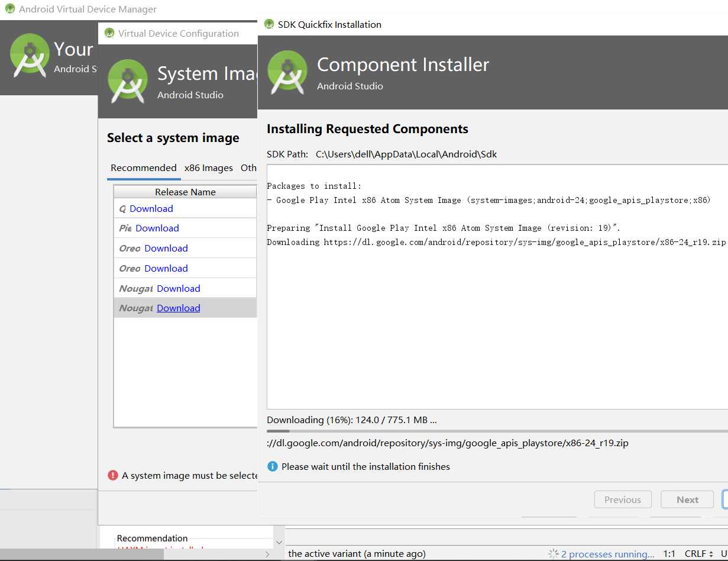
Task: Click Download link for the second Oreo row
Action: (x=166, y=268)
